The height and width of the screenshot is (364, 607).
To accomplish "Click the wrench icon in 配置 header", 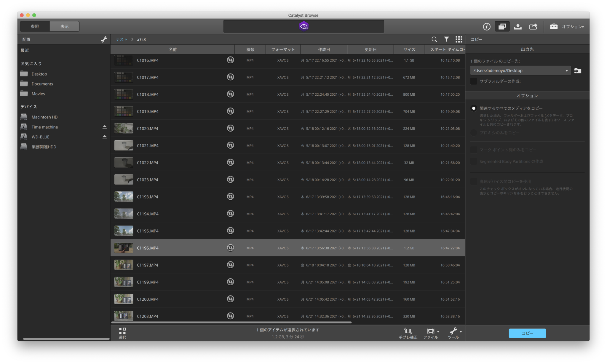I will coord(104,39).
